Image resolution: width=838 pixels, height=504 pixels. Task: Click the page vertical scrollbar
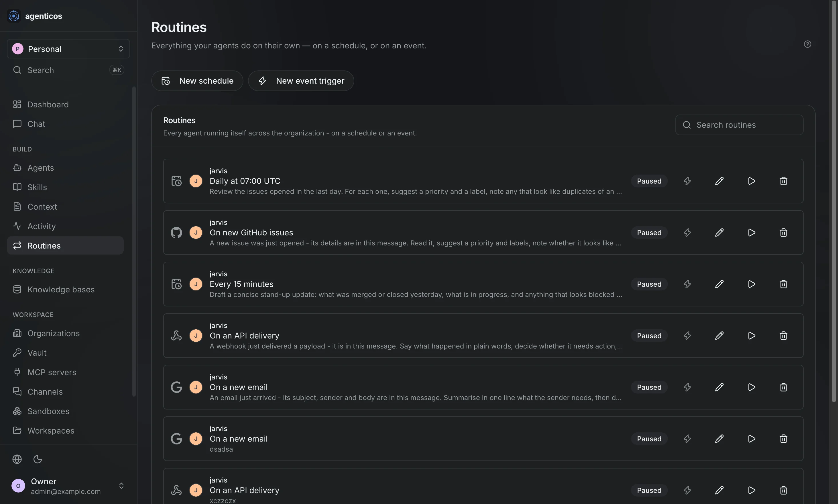[834, 202]
